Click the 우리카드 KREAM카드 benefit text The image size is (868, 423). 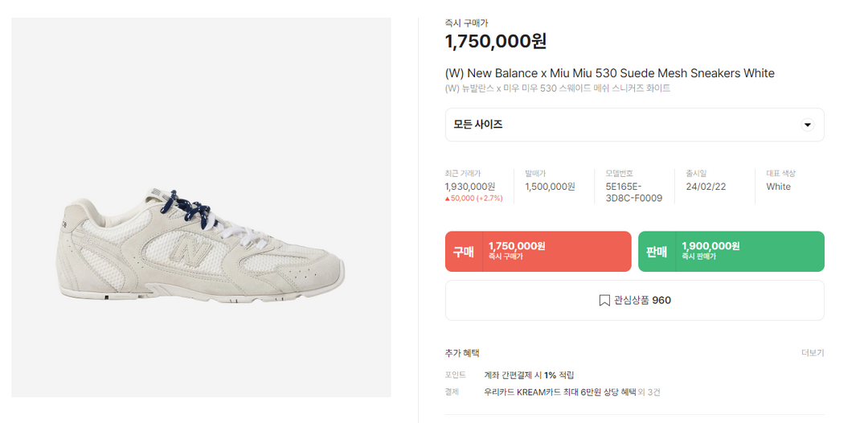click(559, 392)
